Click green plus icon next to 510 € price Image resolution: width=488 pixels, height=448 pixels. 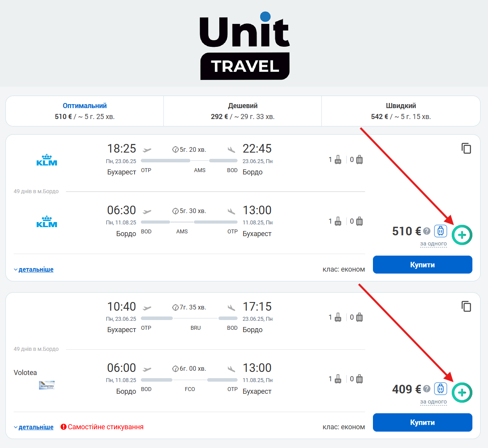click(462, 235)
